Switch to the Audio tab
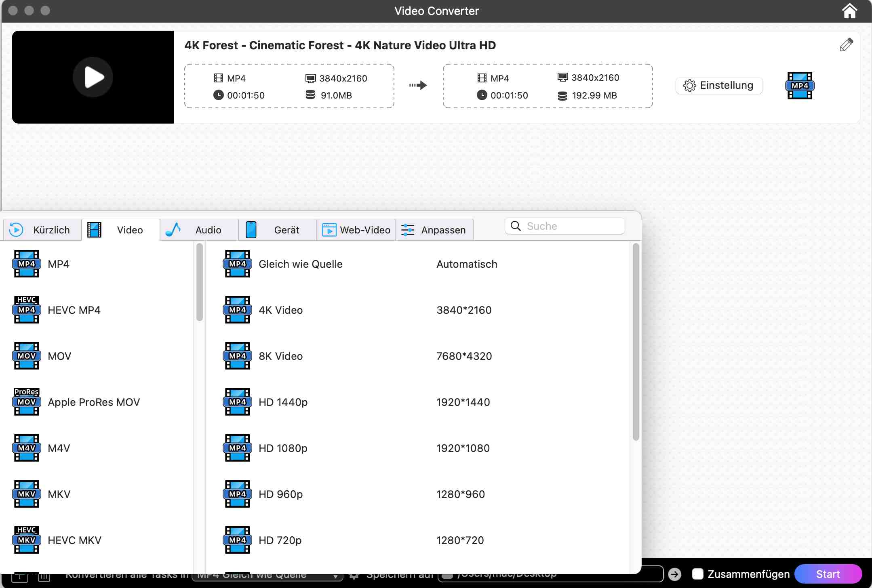The width and height of the screenshot is (872, 588). 199,230
